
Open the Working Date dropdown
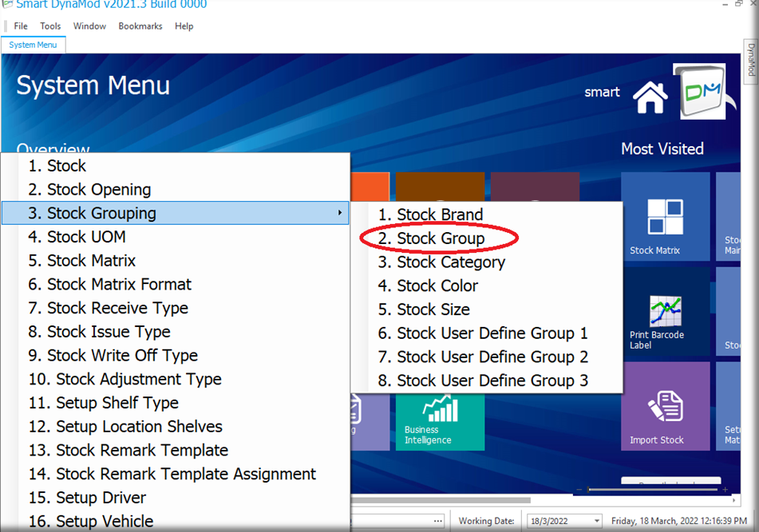tap(596, 521)
